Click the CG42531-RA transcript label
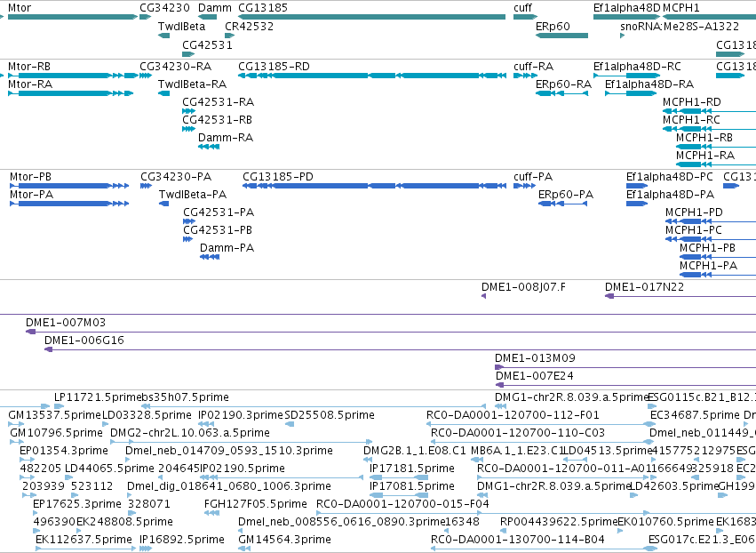 click(x=218, y=102)
